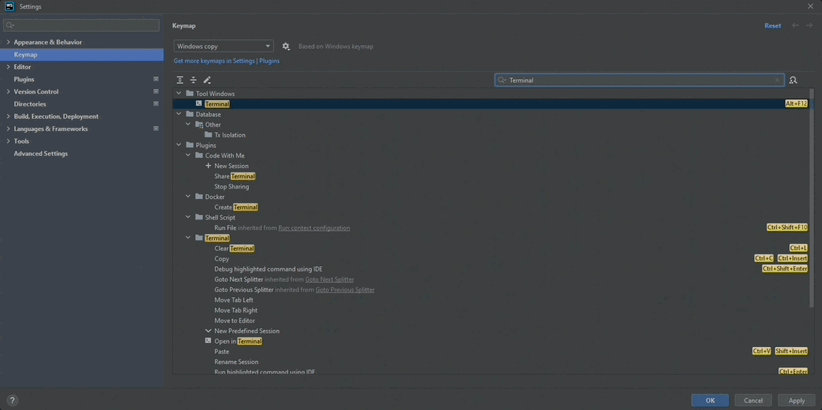Select the Paste terminal action
Image resolution: width=822 pixels, height=410 pixels.
(x=222, y=351)
